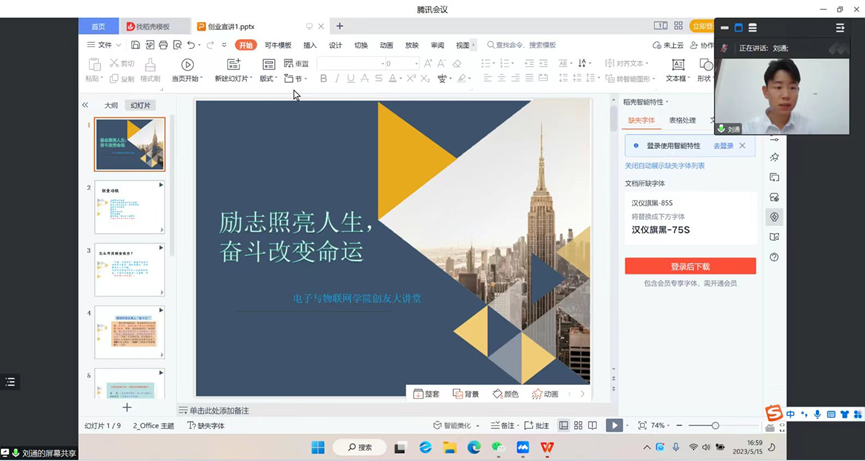Switch to Slide Sorter view in status bar

point(578,425)
